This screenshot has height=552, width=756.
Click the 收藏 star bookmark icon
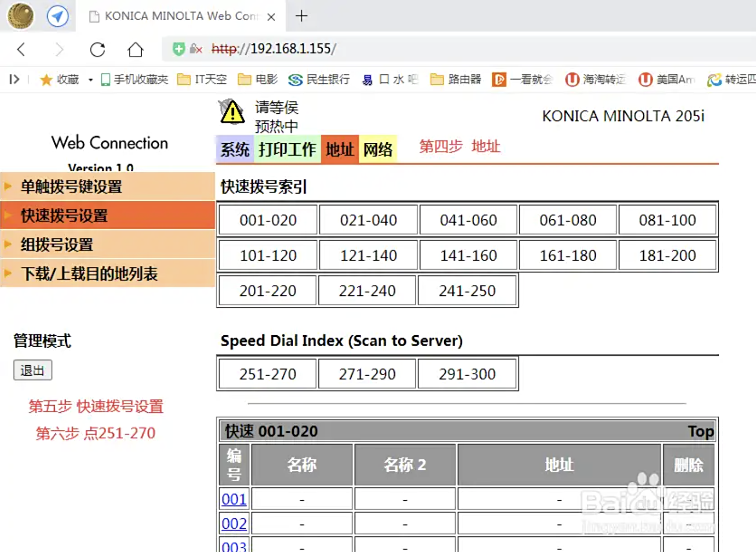tap(46, 80)
